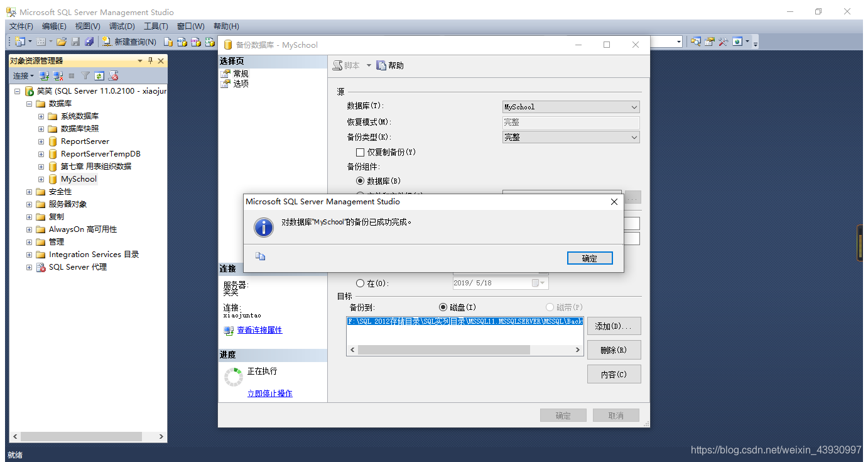Click the Find in Files toolbar icon
The width and height of the screenshot is (868, 462).
point(696,41)
